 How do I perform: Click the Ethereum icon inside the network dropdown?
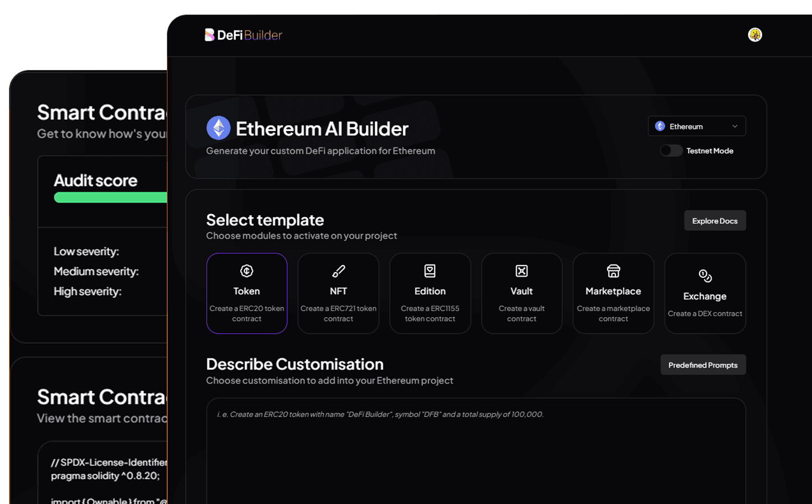[660, 126]
